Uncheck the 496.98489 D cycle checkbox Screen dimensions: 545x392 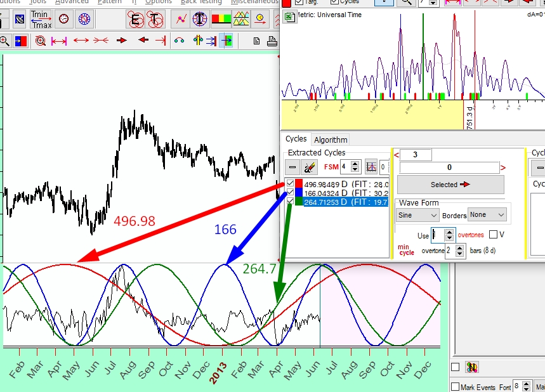click(291, 184)
